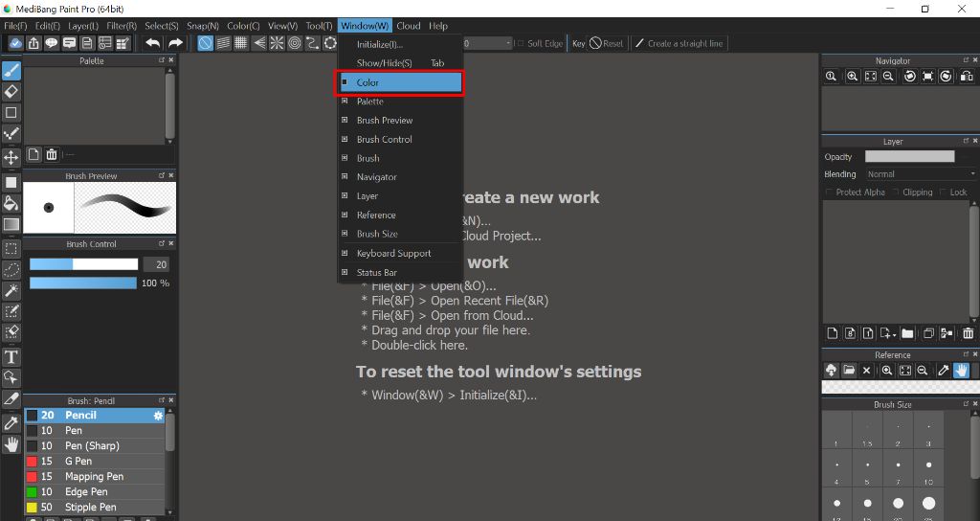The height and width of the screenshot is (521, 980).
Task: Open the Layer(L) menu
Action: [x=83, y=26]
